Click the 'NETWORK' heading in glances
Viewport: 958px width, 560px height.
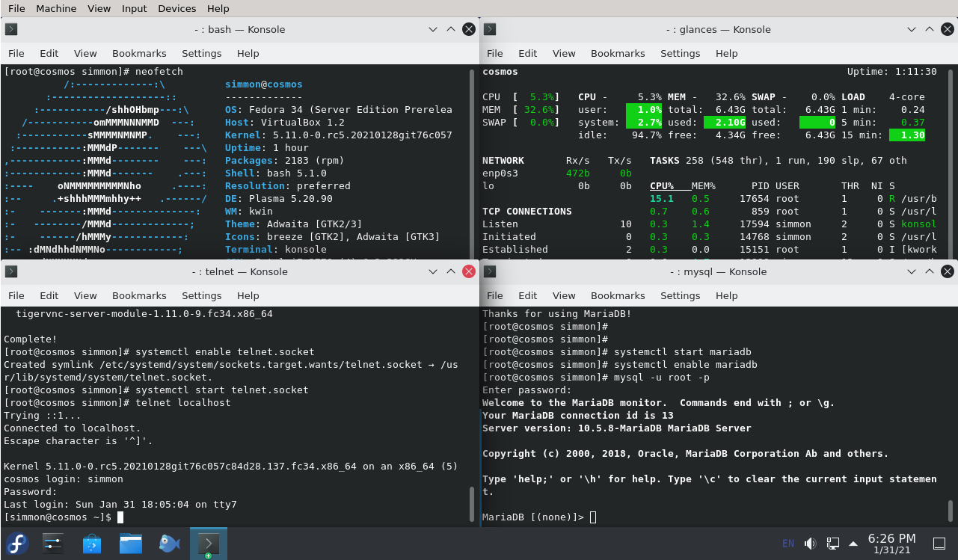click(x=503, y=161)
